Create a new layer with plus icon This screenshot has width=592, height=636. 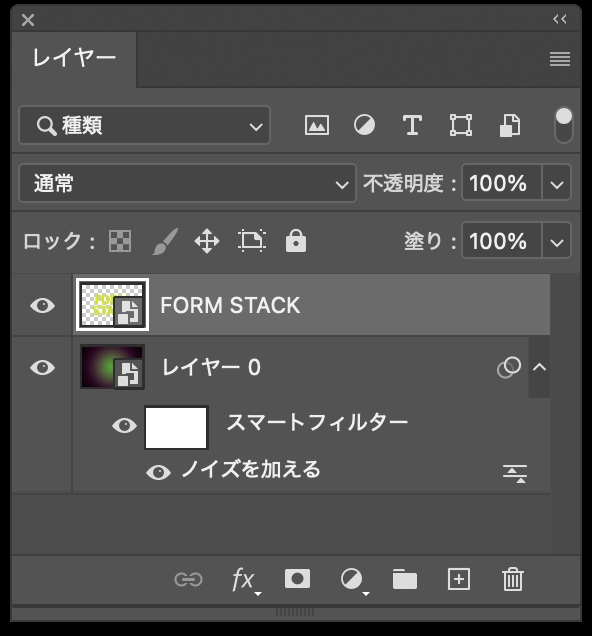click(459, 579)
